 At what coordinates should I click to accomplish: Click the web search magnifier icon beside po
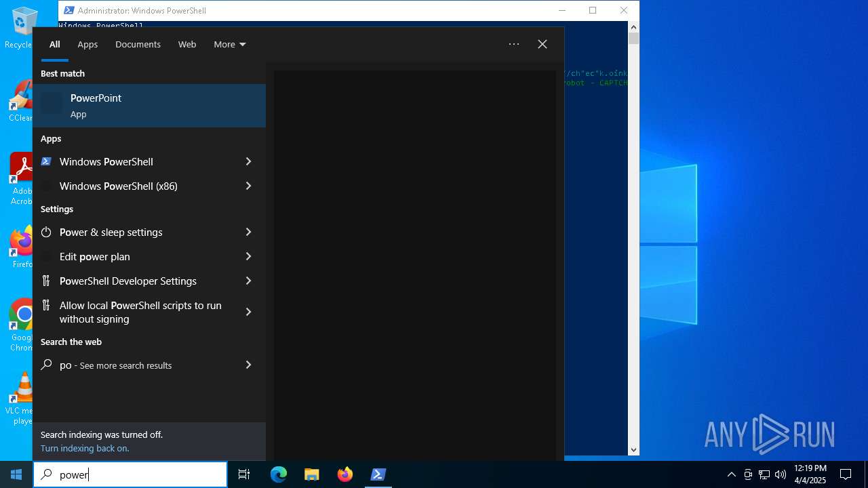(46, 365)
